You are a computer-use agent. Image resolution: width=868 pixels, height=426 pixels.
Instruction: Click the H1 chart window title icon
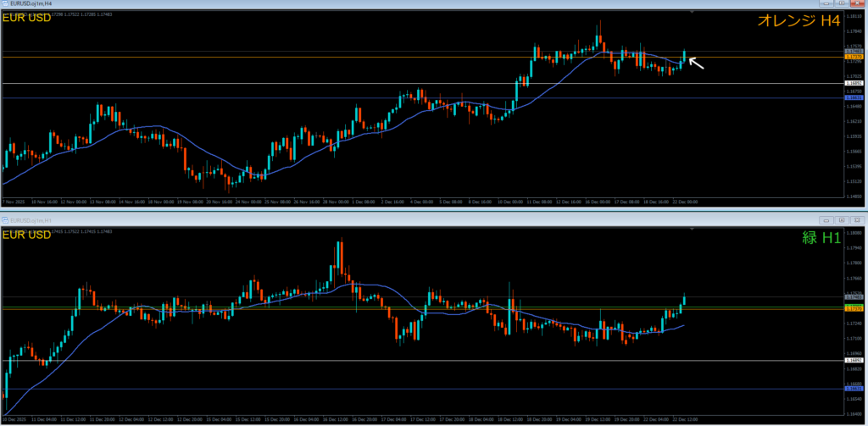coord(5,219)
